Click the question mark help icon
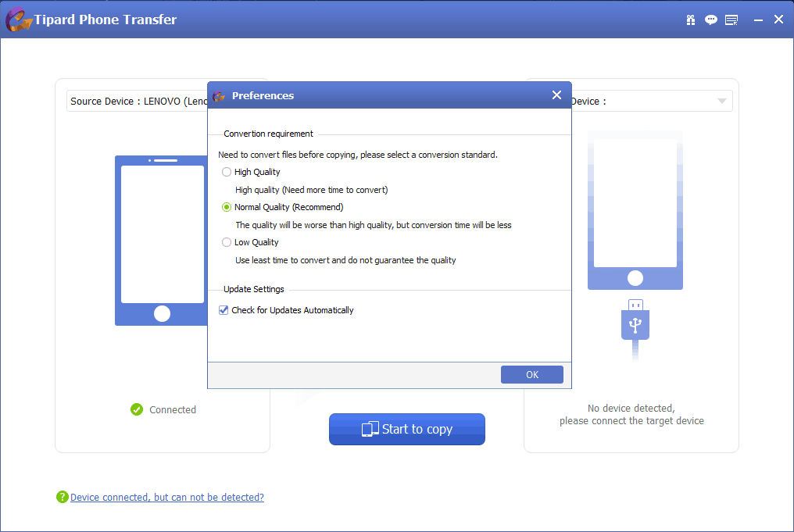 62,497
